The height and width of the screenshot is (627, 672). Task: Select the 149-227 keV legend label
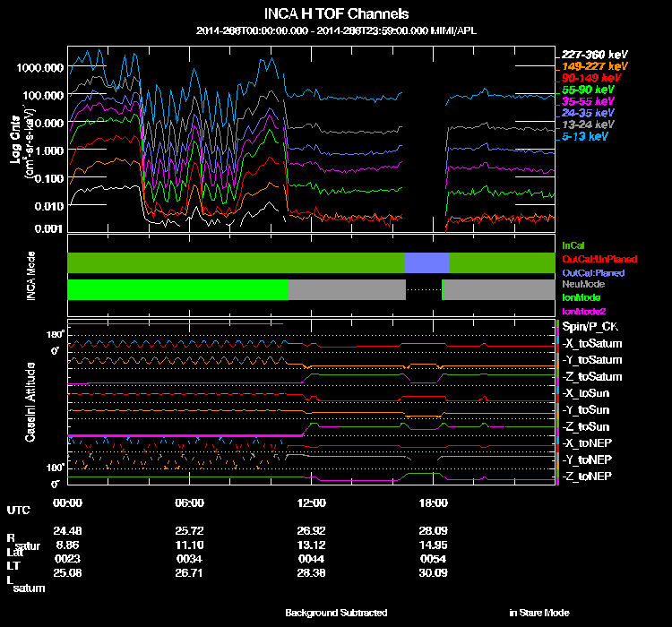tap(594, 66)
